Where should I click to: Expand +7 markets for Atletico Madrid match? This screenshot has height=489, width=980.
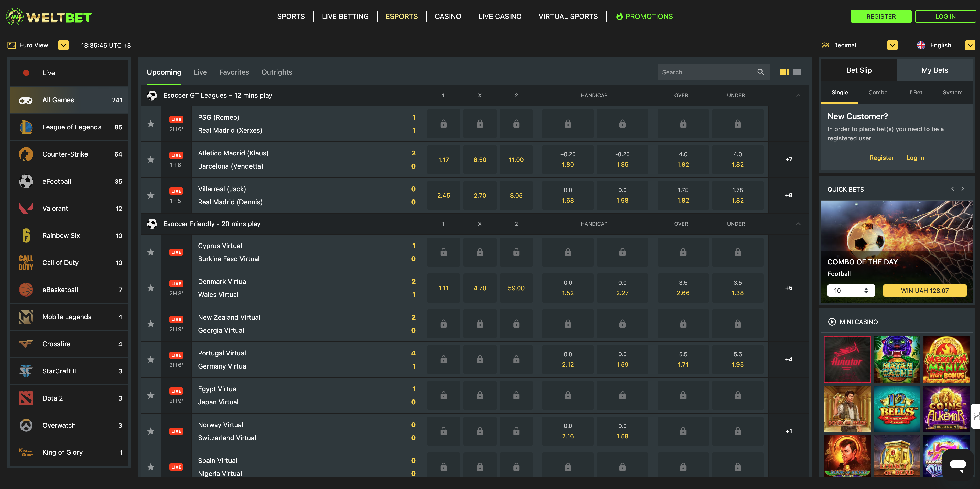(x=789, y=159)
